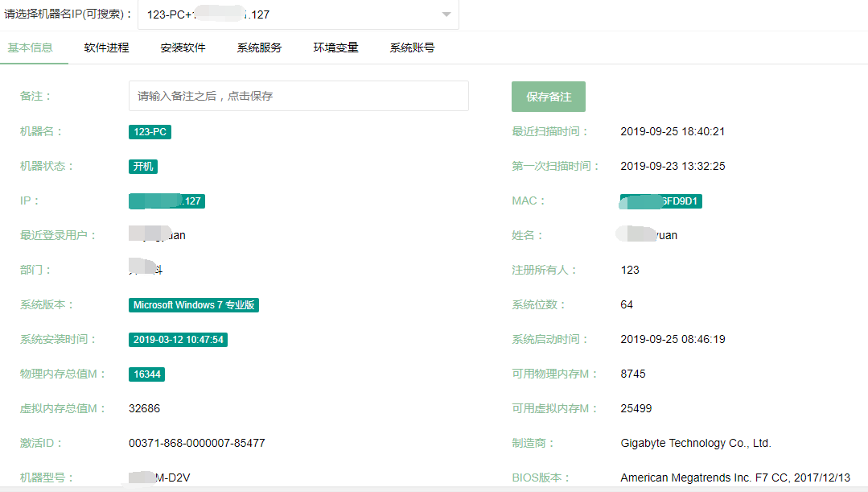Click the 16344 physical memory badge
Screen dimensions: 868x492
click(146, 374)
